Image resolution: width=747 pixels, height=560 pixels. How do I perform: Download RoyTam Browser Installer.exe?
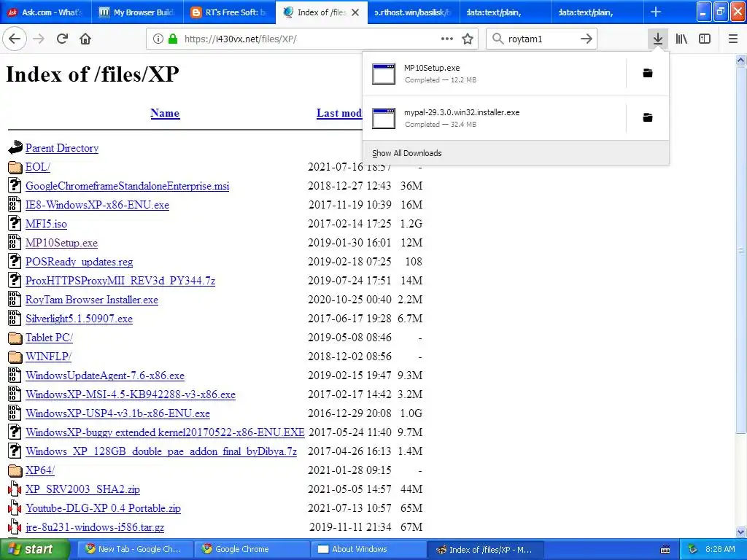point(91,300)
